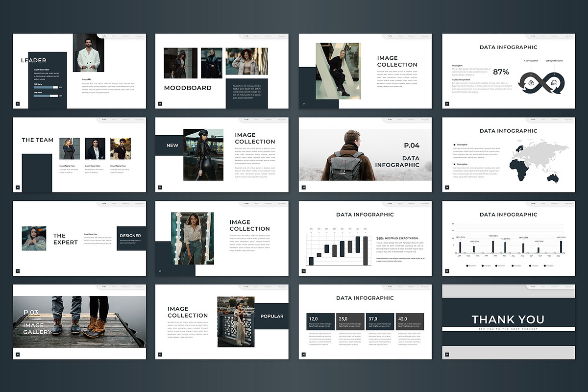Click the photo of the woman by the mirror lights
This screenshot has height=392, width=588.
click(x=193, y=238)
